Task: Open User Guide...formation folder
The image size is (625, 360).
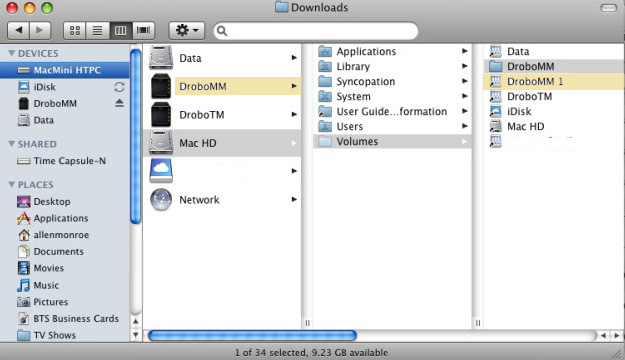Action: [392, 111]
